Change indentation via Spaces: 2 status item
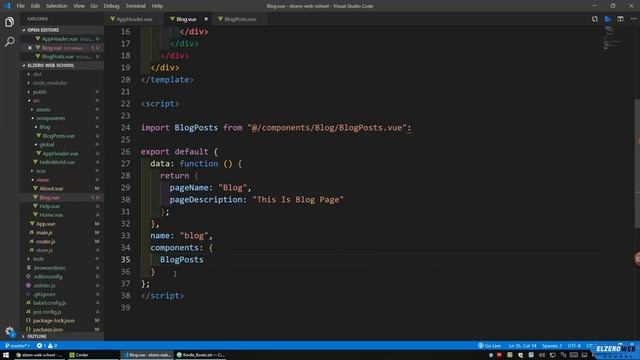Image resolution: width=640 pixels, height=360 pixels. pyautogui.click(x=552, y=346)
